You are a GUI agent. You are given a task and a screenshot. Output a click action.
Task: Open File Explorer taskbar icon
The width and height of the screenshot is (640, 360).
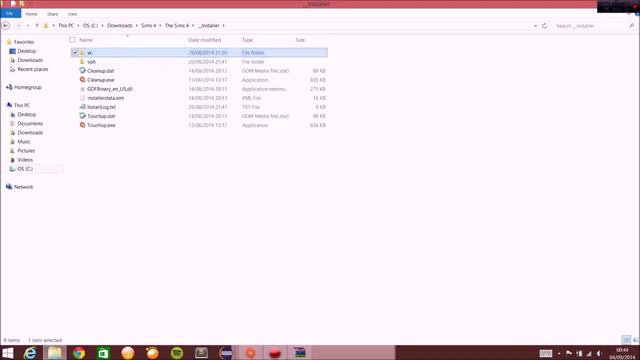pos(54,353)
